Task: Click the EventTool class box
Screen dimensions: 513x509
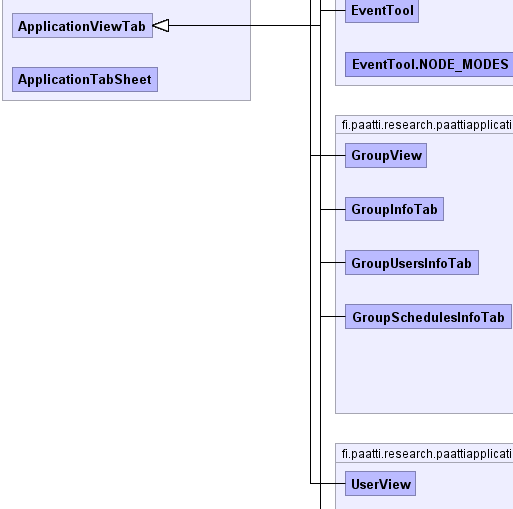Action: click(x=382, y=10)
